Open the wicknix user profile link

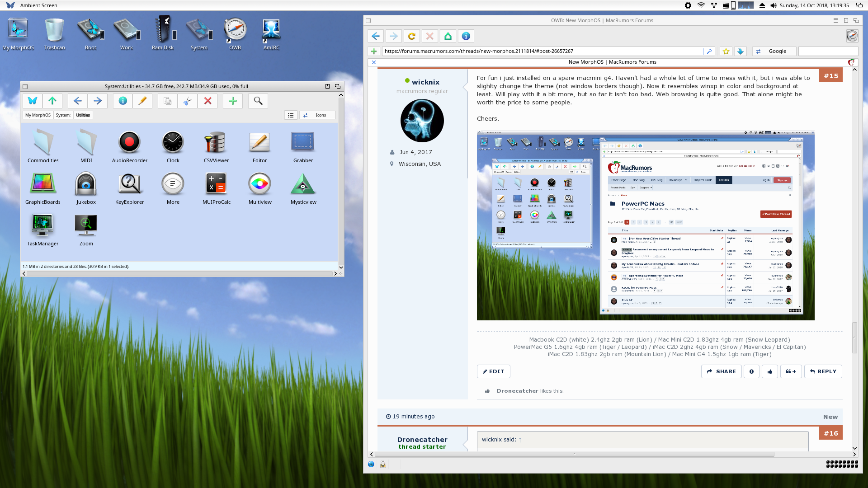point(425,82)
